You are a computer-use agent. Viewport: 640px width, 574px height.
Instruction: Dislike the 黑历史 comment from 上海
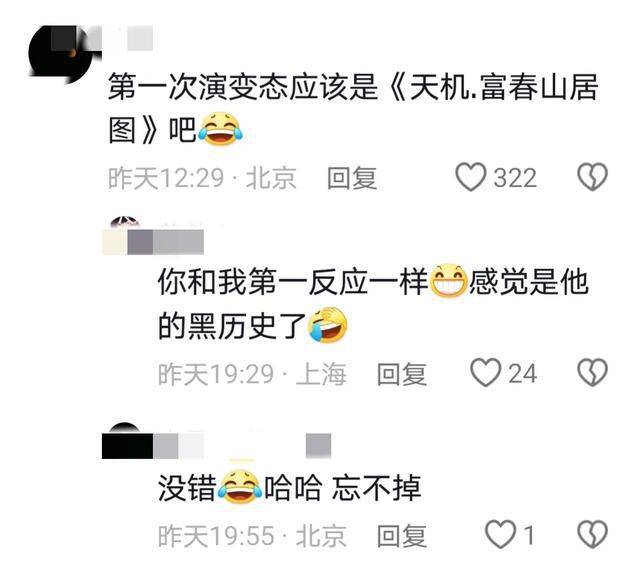592,373
